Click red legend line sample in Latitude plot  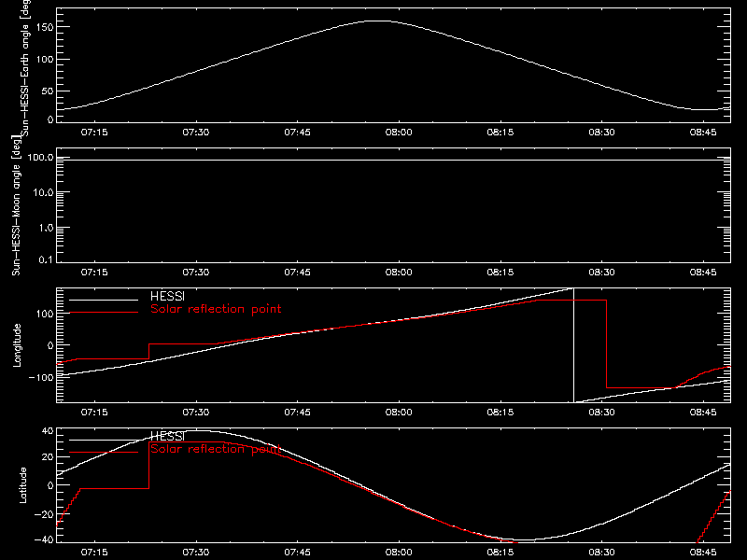click(x=104, y=453)
